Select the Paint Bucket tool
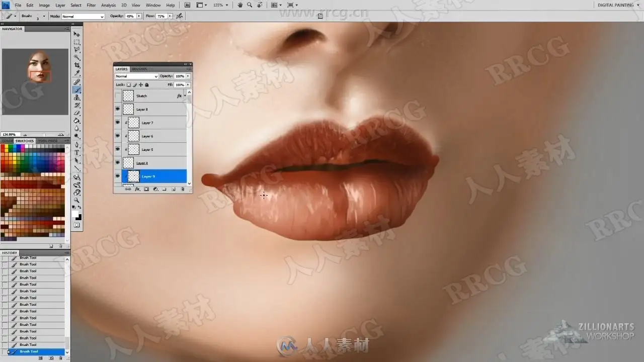Image resolution: width=644 pixels, height=362 pixels. pyautogui.click(x=77, y=121)
